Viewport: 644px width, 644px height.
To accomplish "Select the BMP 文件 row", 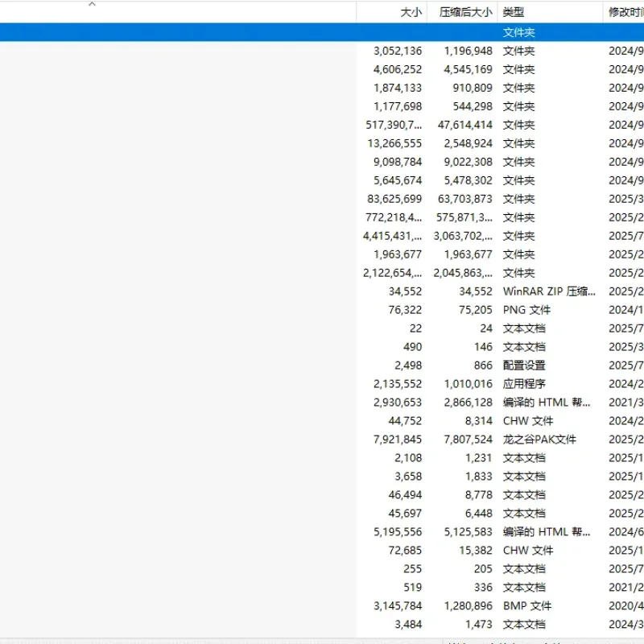I will (x=322, y=605).
